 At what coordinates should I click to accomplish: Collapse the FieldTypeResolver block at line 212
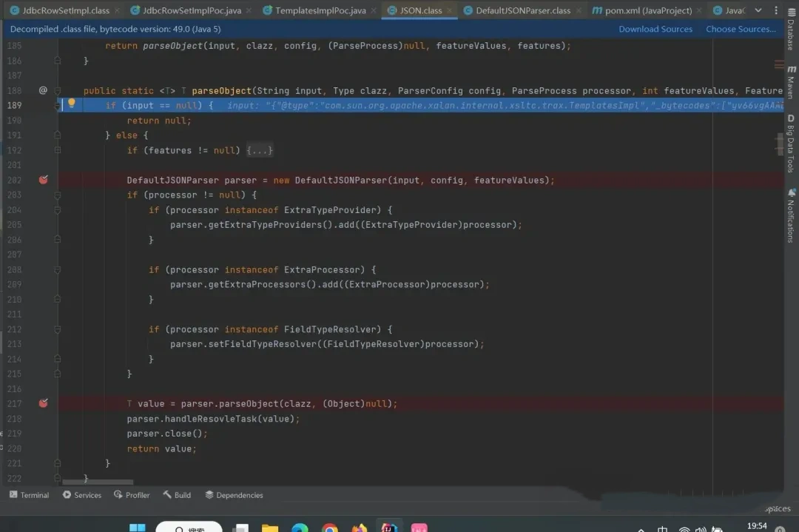tap(58, 329)
